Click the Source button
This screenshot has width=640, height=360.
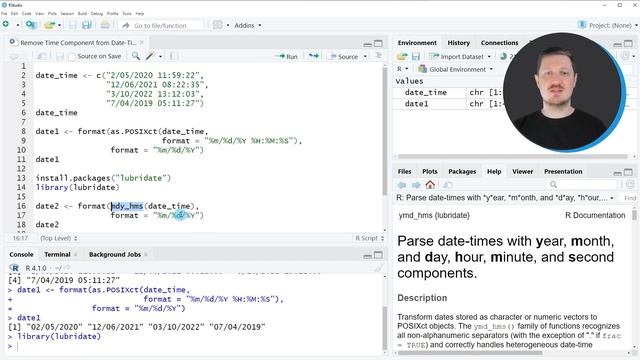click(344, 56)
